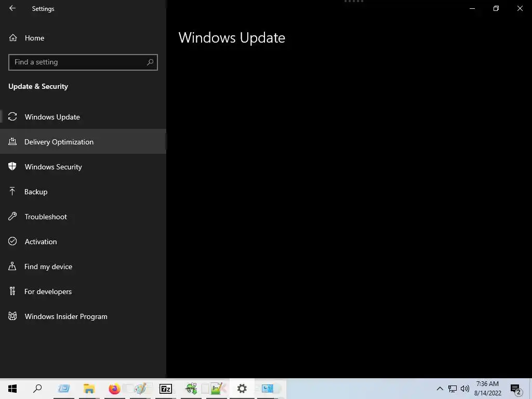Open the blue panel app right of Settings gear
This screenshot has width=532, height=399.
[268, 389]
